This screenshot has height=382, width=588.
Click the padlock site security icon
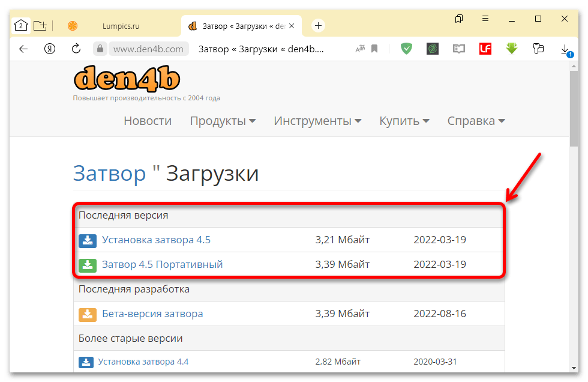(100, 49)
